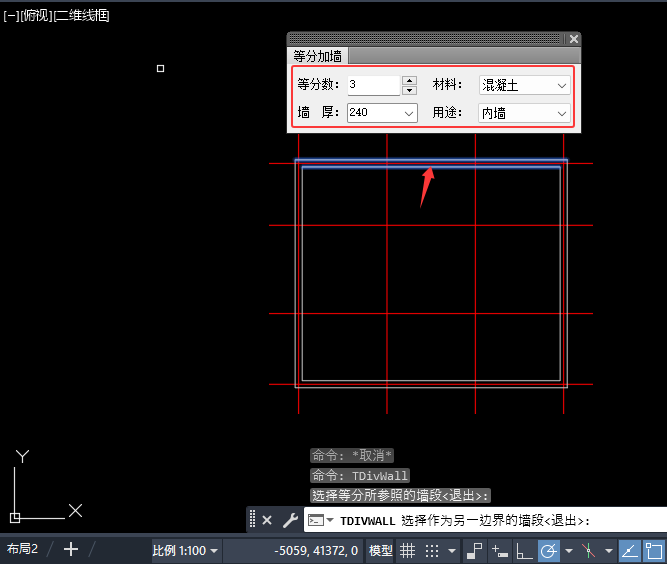Click the 等分数 input field
The width and height of the screenshot is (667, 564).
373,85
